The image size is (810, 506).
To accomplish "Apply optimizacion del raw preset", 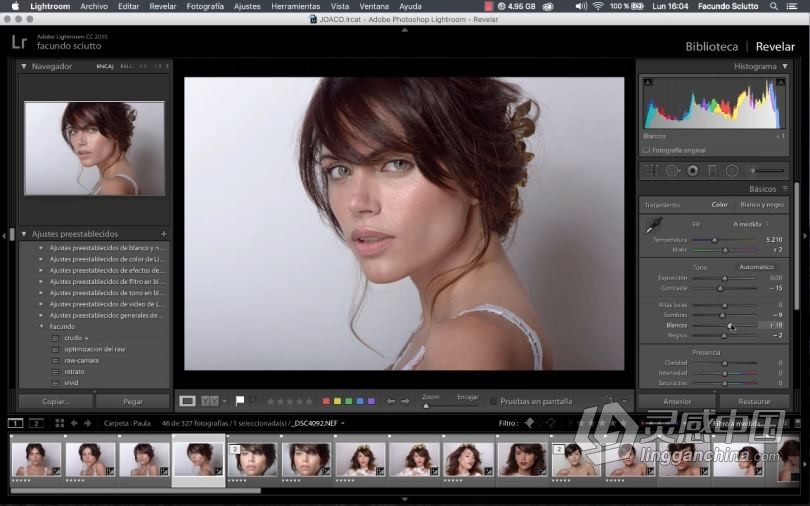I will [x=95, y=349].
